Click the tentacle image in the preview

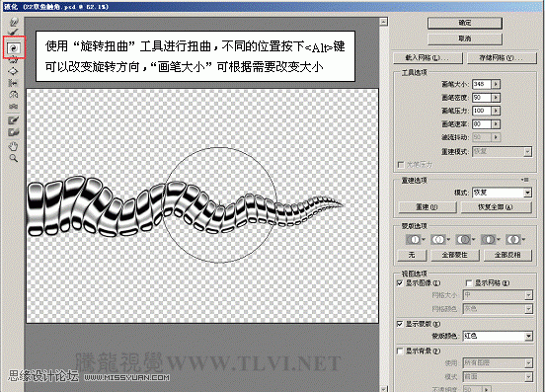tap(185, 207)
